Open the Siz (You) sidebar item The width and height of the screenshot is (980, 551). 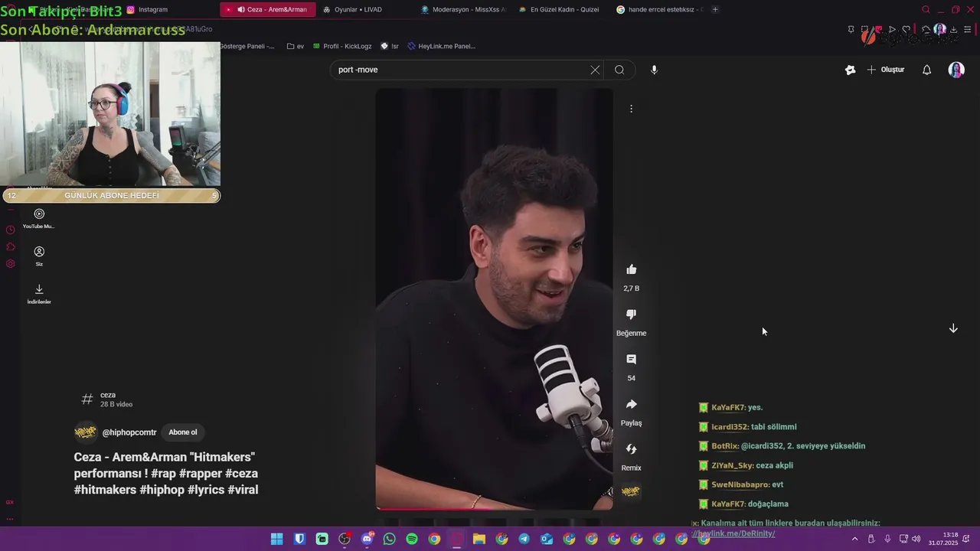point(39,256)
